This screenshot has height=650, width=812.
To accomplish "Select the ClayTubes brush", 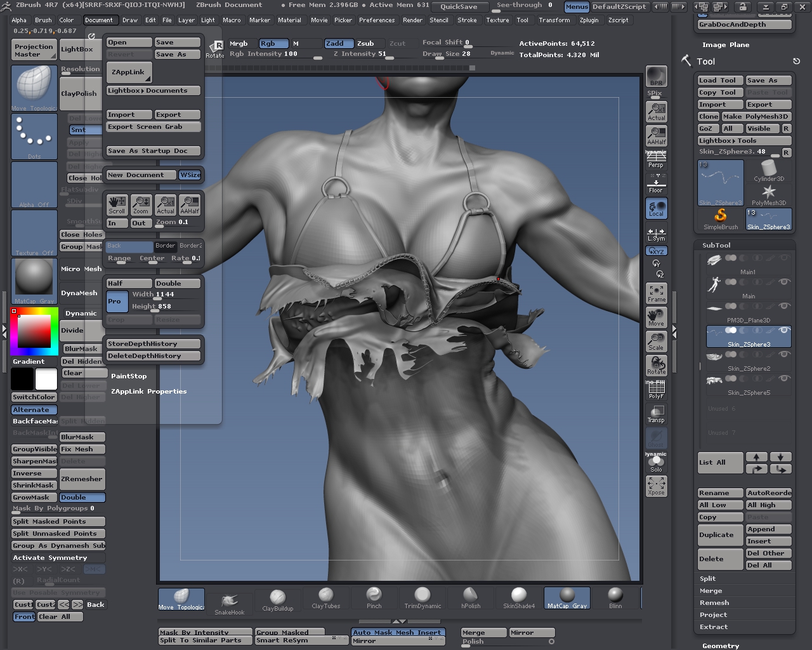I will [326, 598].
